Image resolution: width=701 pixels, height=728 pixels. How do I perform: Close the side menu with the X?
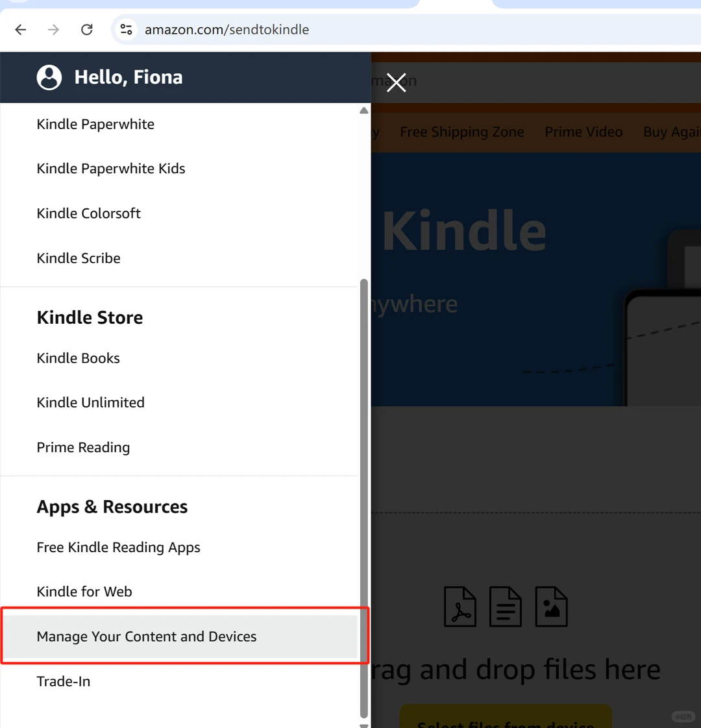click(396, 82)
